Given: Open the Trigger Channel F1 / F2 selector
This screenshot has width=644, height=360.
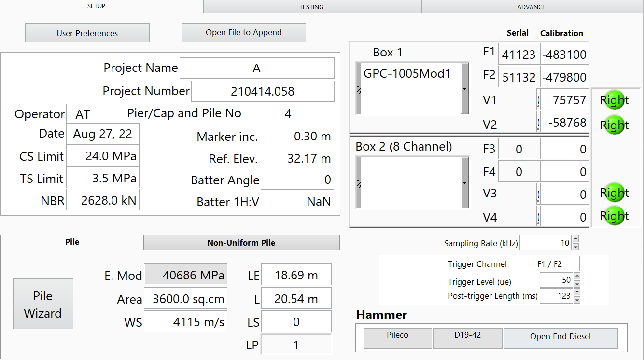Looking at the screenshot, I should [x=549, y=264].
